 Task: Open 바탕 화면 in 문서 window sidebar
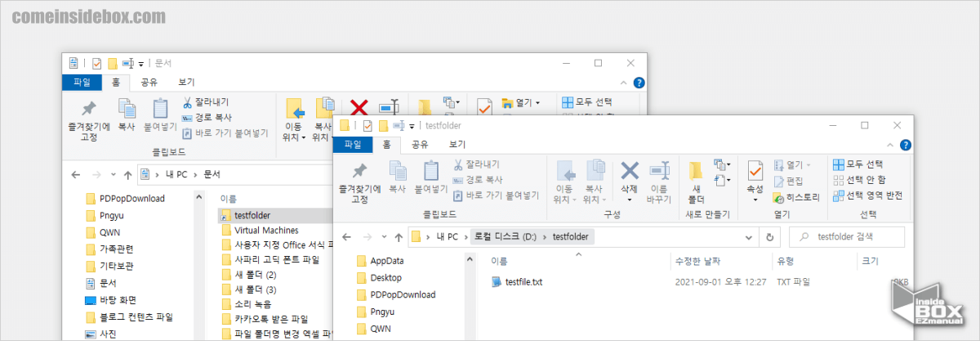click(112, 300)
